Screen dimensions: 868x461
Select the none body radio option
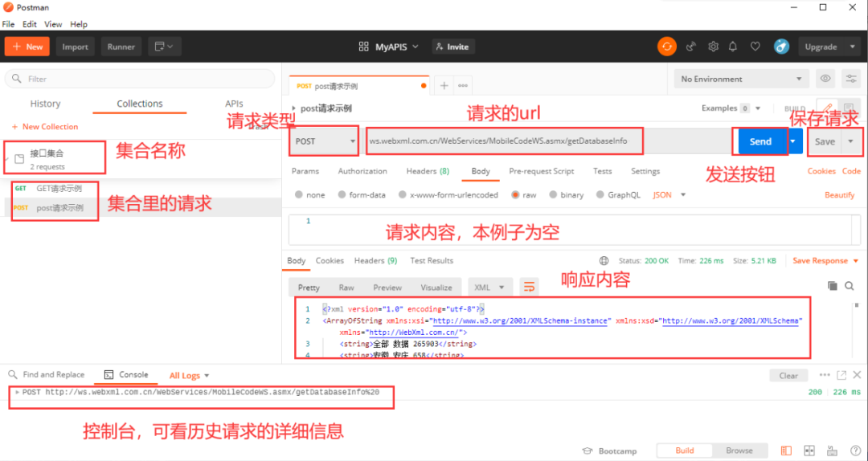(x=299, y=195)
